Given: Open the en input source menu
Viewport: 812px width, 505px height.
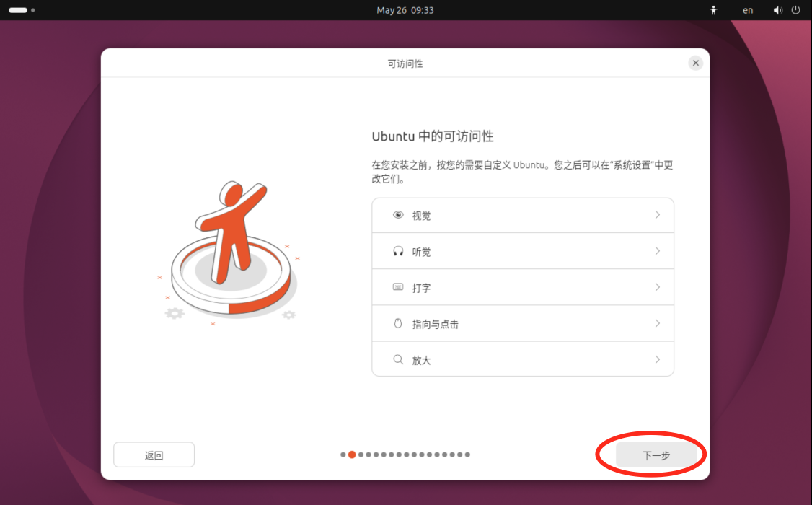Looking at the screenshot, I should tap(748, 10).
